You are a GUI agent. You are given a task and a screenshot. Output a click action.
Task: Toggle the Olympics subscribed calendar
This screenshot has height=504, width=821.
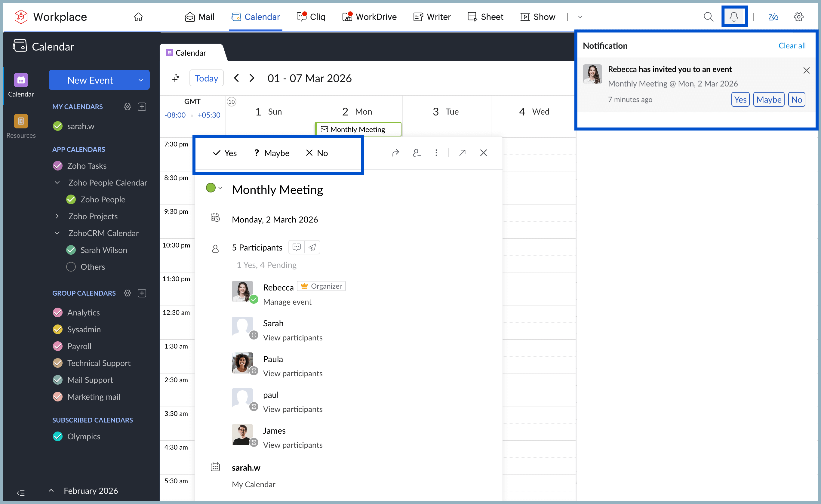coord(58,436)
